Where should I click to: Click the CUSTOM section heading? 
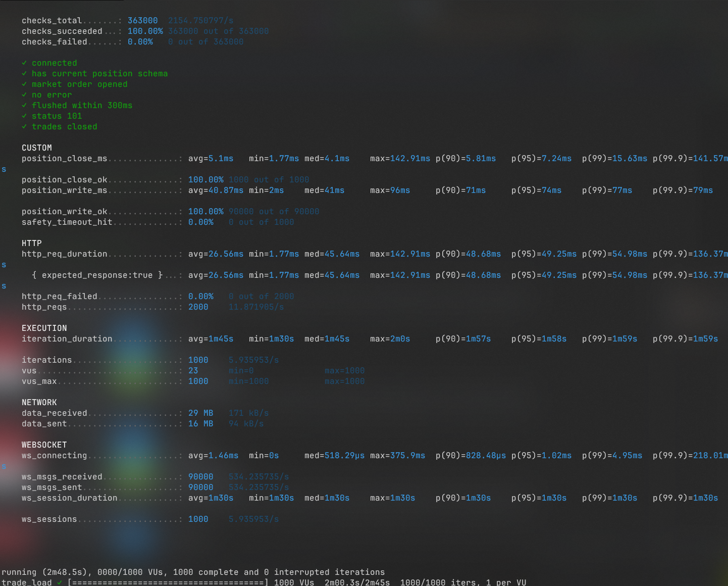tap(37, 148)
